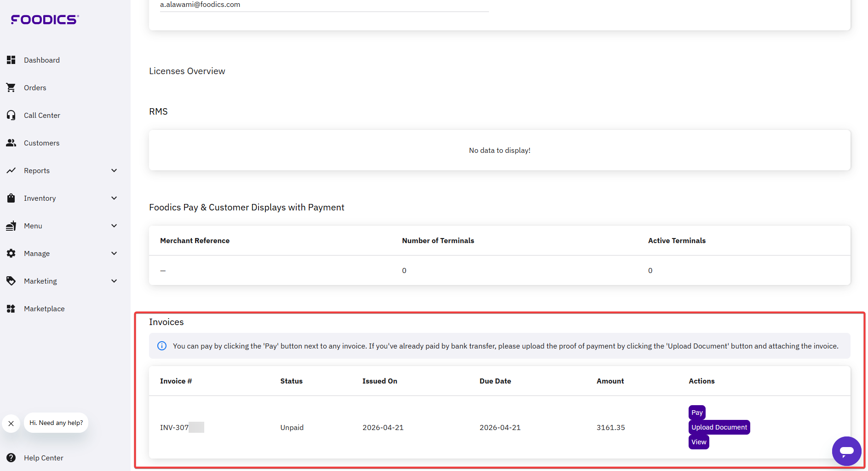Click the Reports trend line icon
This screenshot has height=471, width=868.
point(11,170)
